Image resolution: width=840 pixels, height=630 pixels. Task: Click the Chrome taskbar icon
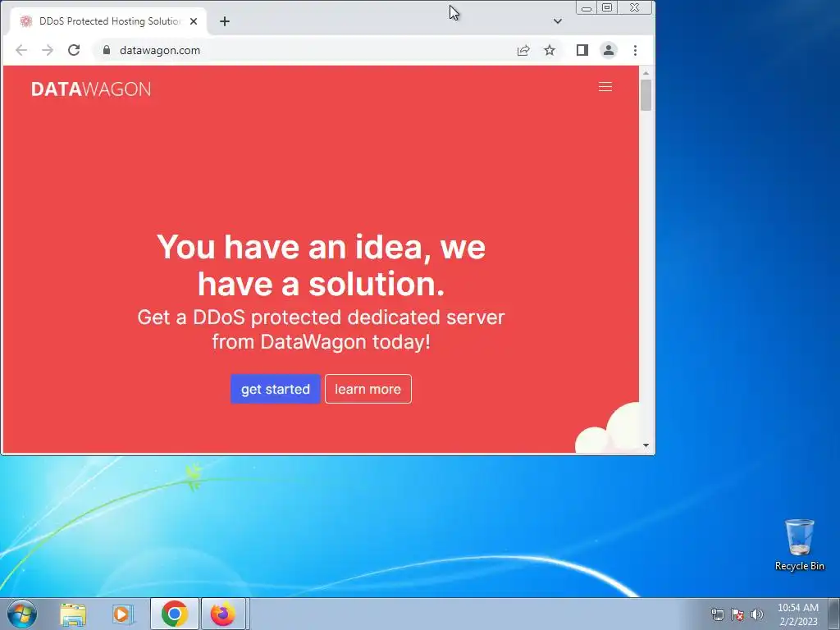click(175, 614)
